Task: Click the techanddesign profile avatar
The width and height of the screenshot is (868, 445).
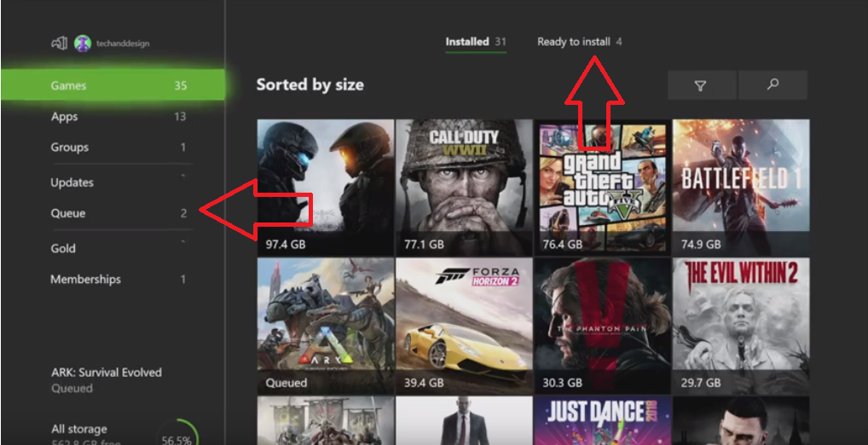Action: [x=83, y=43]
